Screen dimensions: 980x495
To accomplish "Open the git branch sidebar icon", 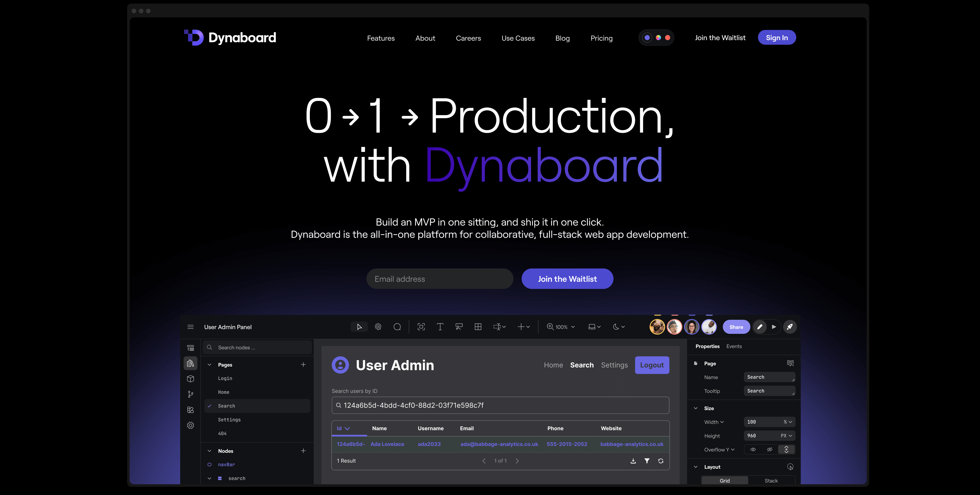I will point(191,394).
